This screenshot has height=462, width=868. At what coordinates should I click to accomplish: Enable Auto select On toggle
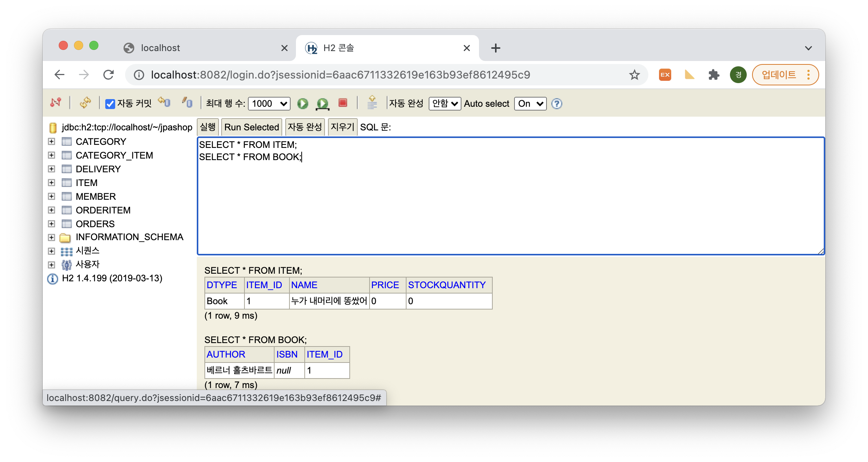tap(529, 103)
